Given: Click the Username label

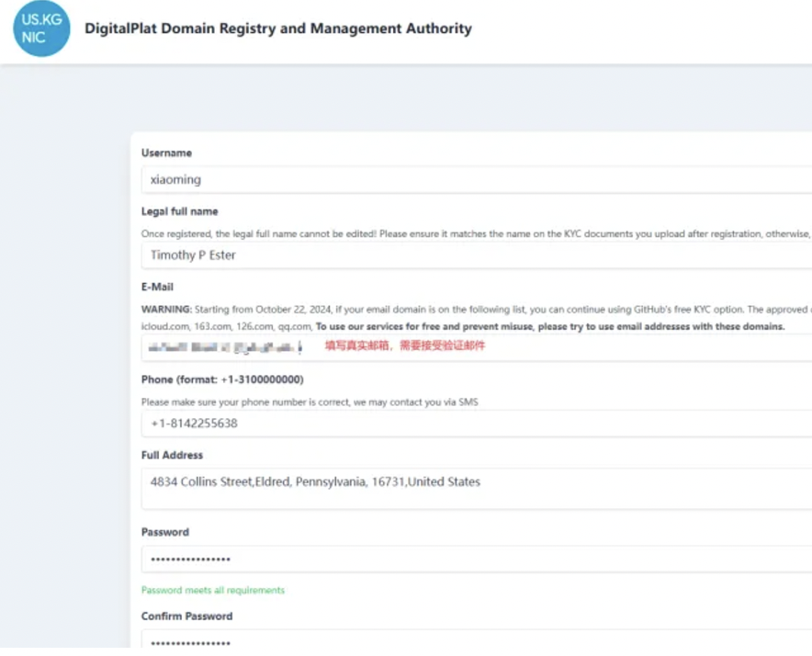Looking at the screenshot, I should click(167, 153).
